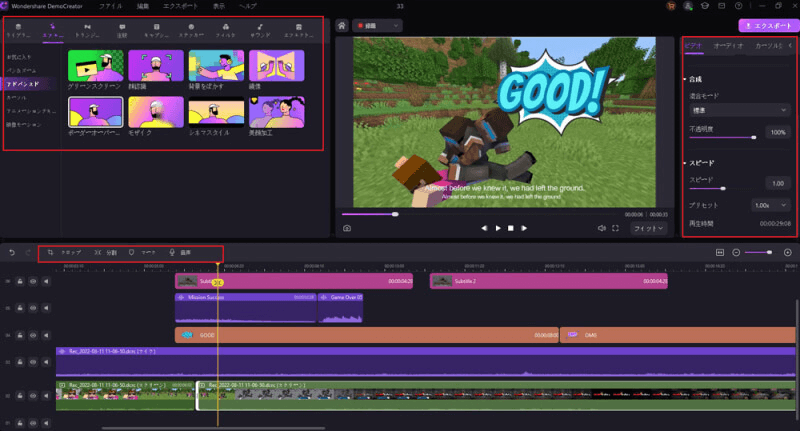Click the speed 1.00 value field

(x=778, y=183)
